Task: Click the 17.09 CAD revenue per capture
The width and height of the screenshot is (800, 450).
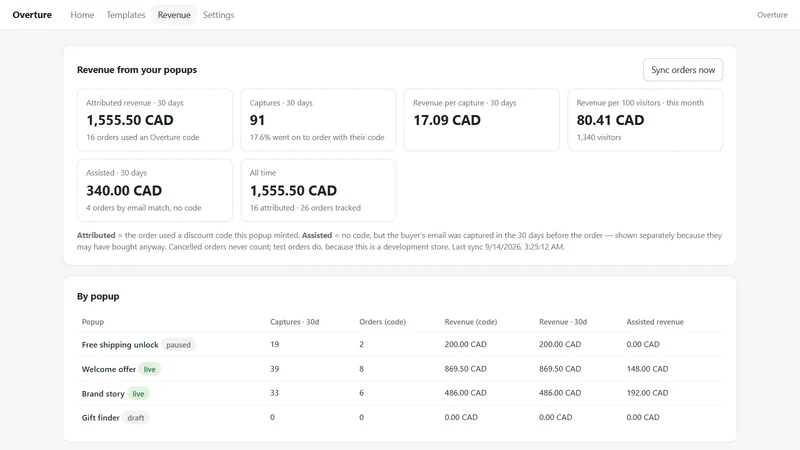Action: tap(446, 120)
